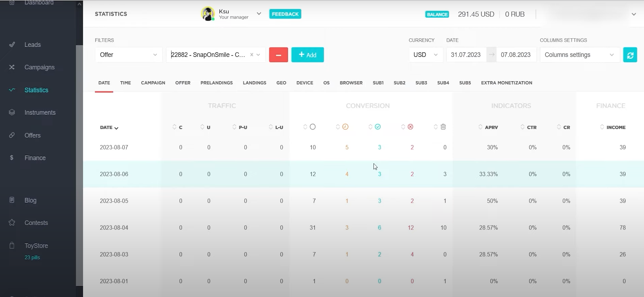Open Leads from the sidebar checkmark icon
This screenshot has width=644, height=297.
pos(12,44)
